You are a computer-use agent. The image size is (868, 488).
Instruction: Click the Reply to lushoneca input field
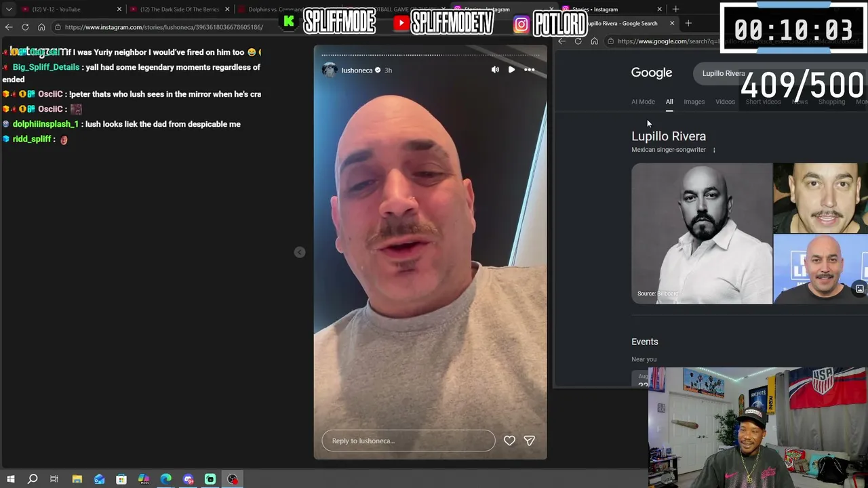[408, 441]
